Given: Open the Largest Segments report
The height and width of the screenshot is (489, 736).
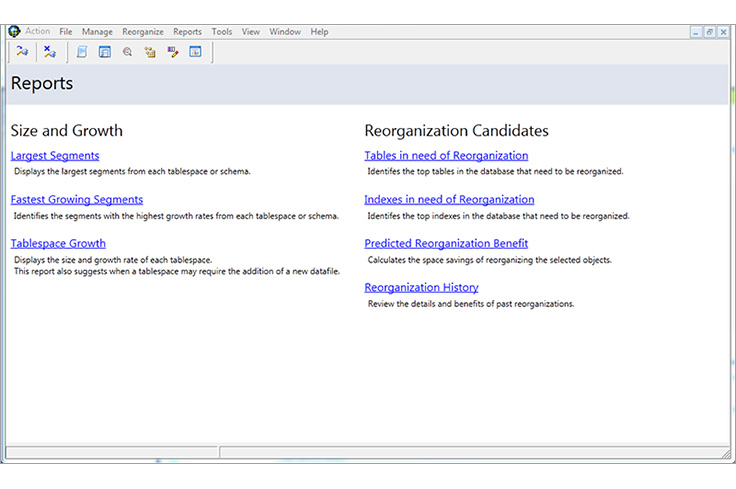Looking at the screenshot, I should point(55,156).
